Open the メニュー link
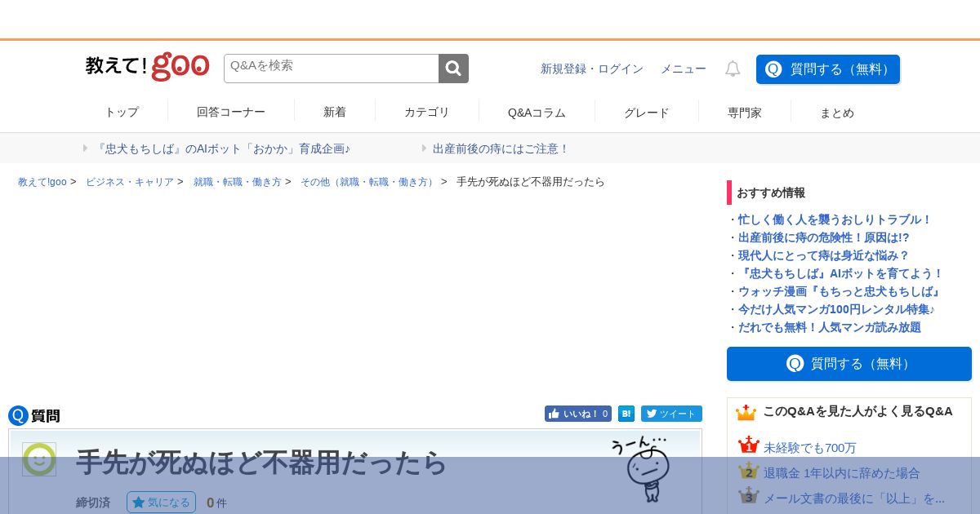980x514 pixels. (x=684, y=69)
